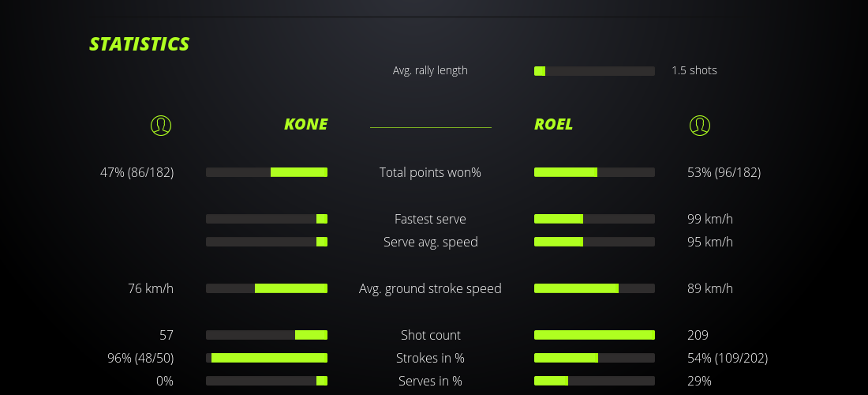
Task: Click Roel's Shot count bar
Action: pyautogui.click(x=594, y=335)
